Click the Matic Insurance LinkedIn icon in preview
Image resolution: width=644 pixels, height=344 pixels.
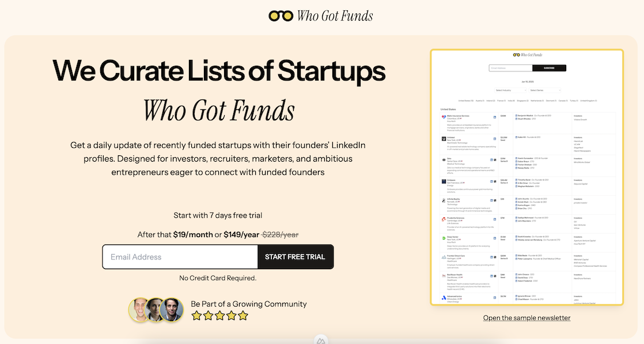(x=495, y=117)
